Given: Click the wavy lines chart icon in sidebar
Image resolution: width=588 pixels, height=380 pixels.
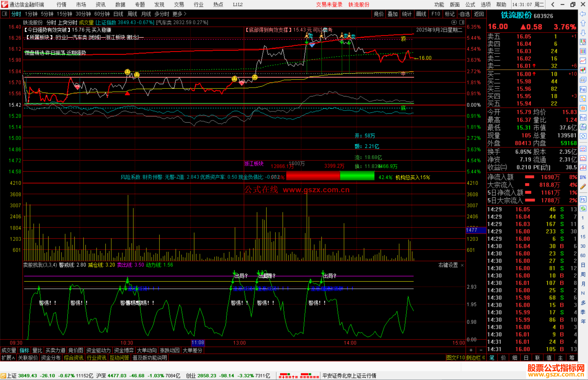Looking at the screenshot, I should click(583, 149).
